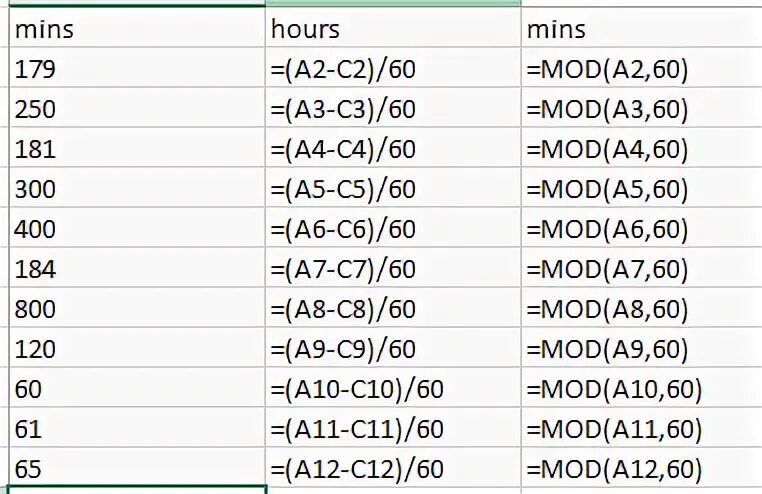This screenshot has width=762, height=494.
Task: Select formula cell =(A5-C5)/60
Action: point(393,187)
